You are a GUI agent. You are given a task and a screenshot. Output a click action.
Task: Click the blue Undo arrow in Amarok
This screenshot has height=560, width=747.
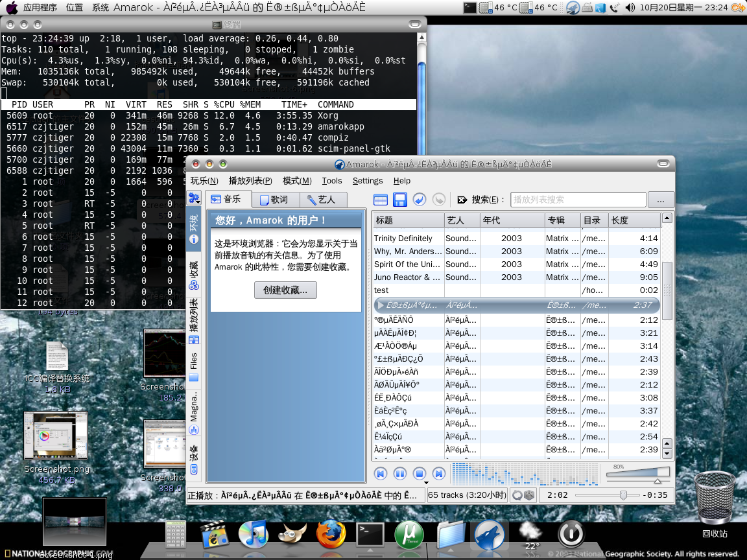(420, 200)
